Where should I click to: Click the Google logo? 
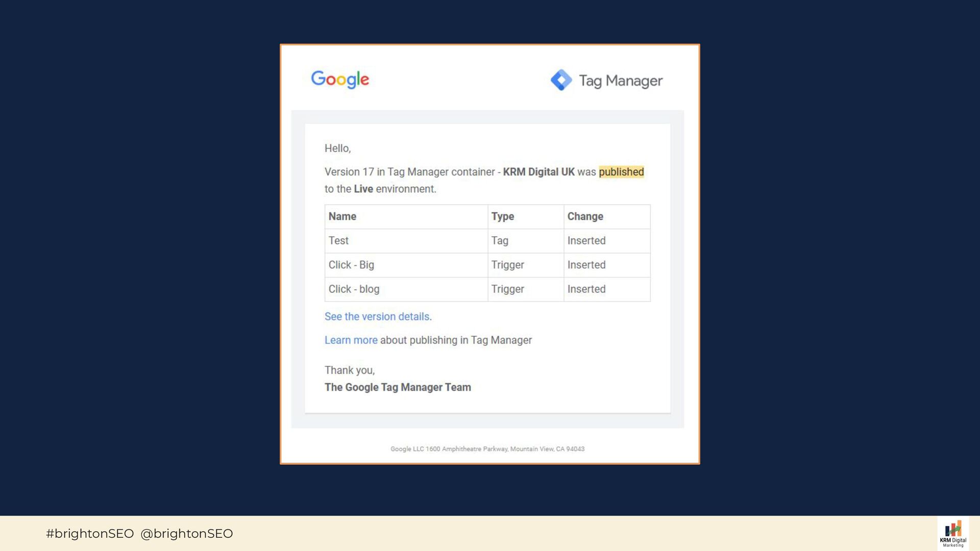click(340, 80)
